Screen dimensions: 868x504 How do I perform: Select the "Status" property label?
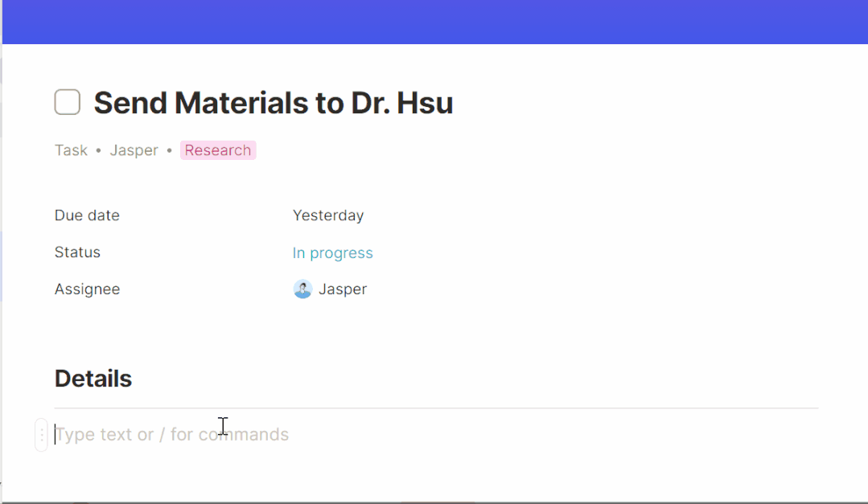[x=77, y=252]
